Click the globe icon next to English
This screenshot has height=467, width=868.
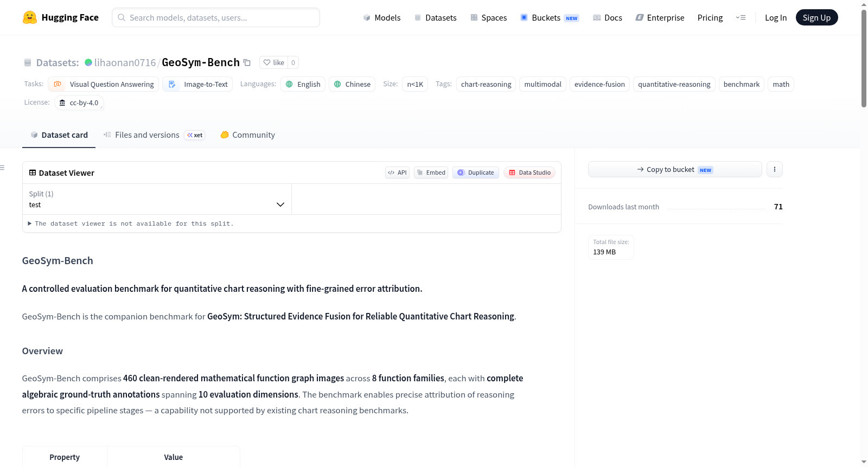pos(289,84)
